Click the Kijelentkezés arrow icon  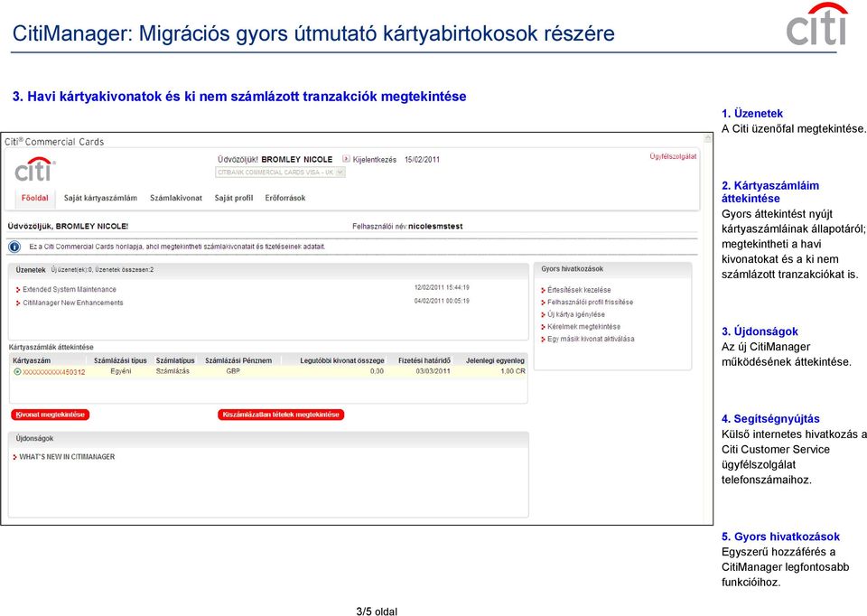(x=346, y=159)
